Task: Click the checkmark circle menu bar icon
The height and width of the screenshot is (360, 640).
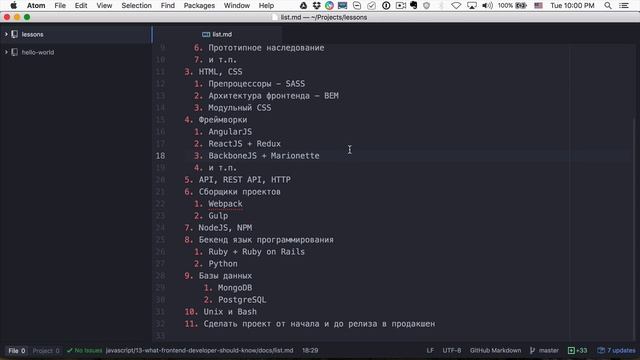Action: [371, 5]
